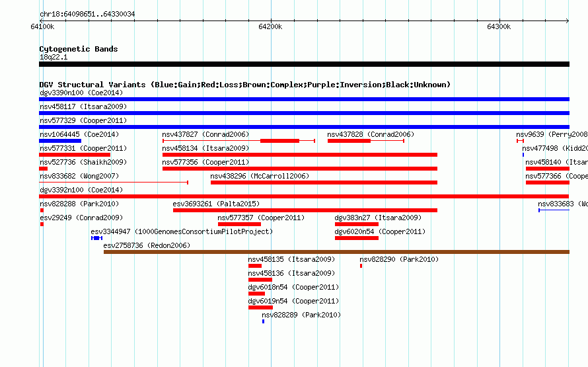Click the nsv833683 thin blue gain line
The height and width of the screenshot is (367, 588).
point(554,210)
